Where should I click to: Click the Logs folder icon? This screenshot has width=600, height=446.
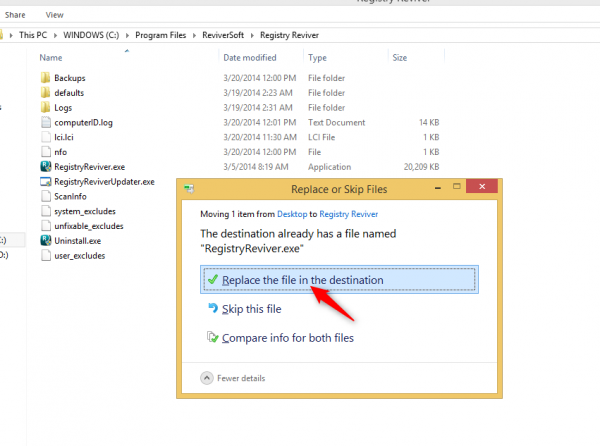(x=45, y=107)
